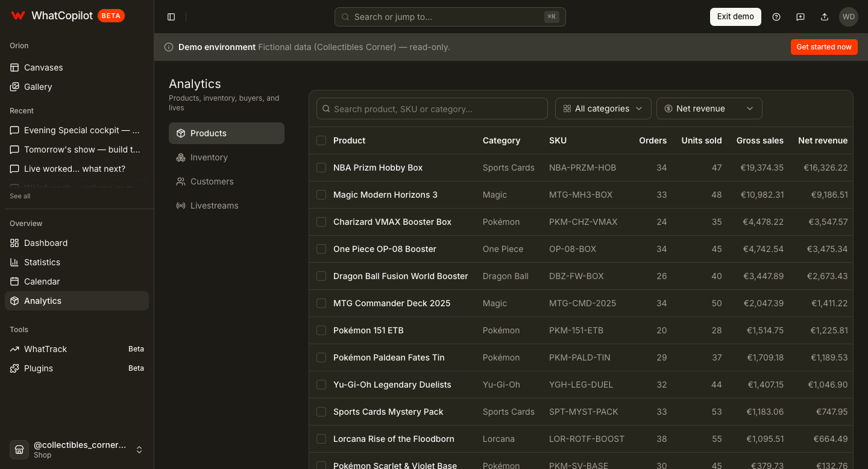Check the One Piece OP-08 Booster row
Image resolution: width=868 pixels, height=469 pixels.
click(x=321, y=249)
